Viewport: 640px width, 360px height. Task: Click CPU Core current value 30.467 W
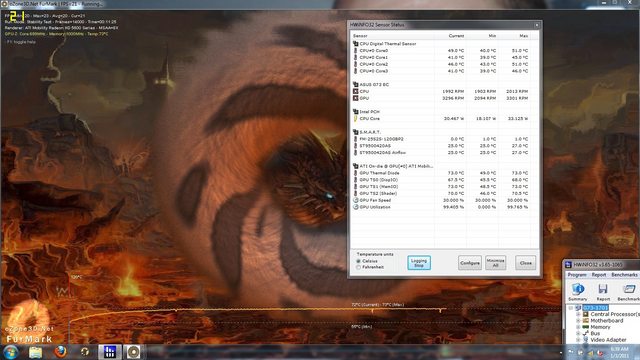point(454,118)
